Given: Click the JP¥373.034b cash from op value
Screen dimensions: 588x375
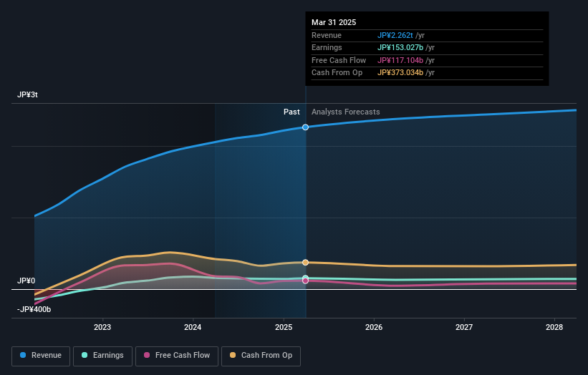Looking at the screenshot, I should pyautogui.click(x=400, y=73).
